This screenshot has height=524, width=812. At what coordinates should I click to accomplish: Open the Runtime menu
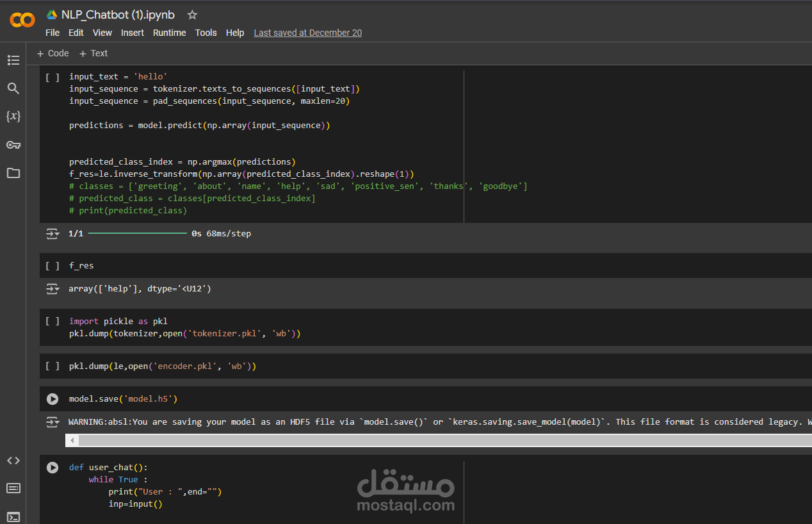(x=170, y=33)
